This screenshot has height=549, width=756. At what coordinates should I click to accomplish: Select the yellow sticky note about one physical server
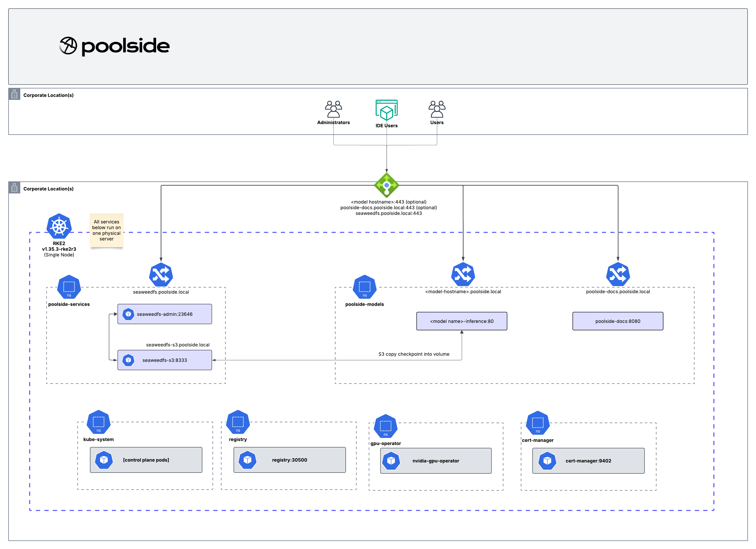coord(107,230)
